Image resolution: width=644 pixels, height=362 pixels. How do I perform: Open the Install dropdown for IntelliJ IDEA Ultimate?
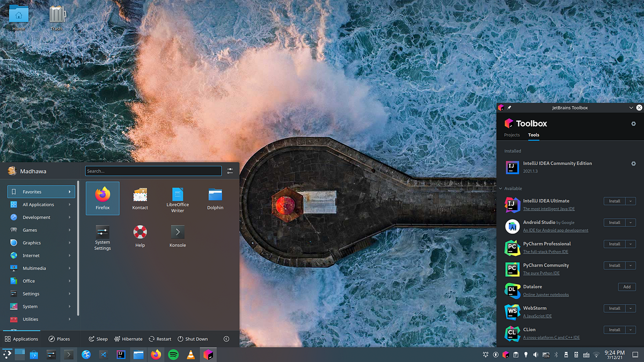point(630,201)
